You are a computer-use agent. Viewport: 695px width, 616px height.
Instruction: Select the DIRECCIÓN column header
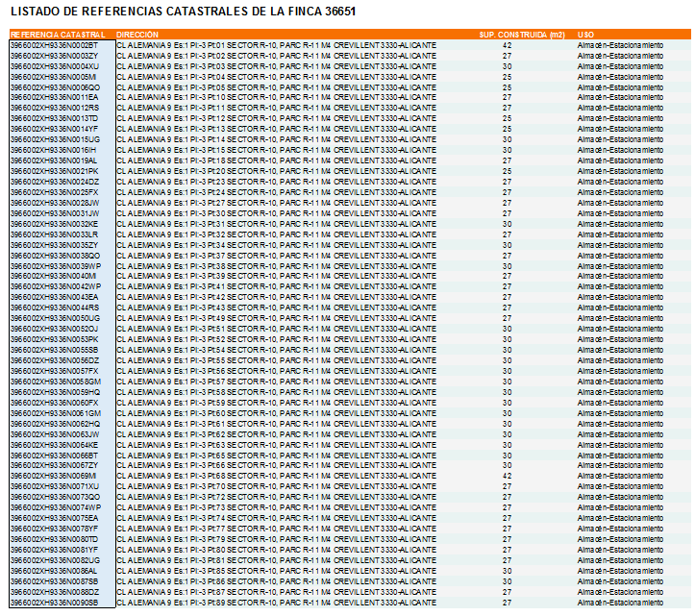tap(137, 34)
